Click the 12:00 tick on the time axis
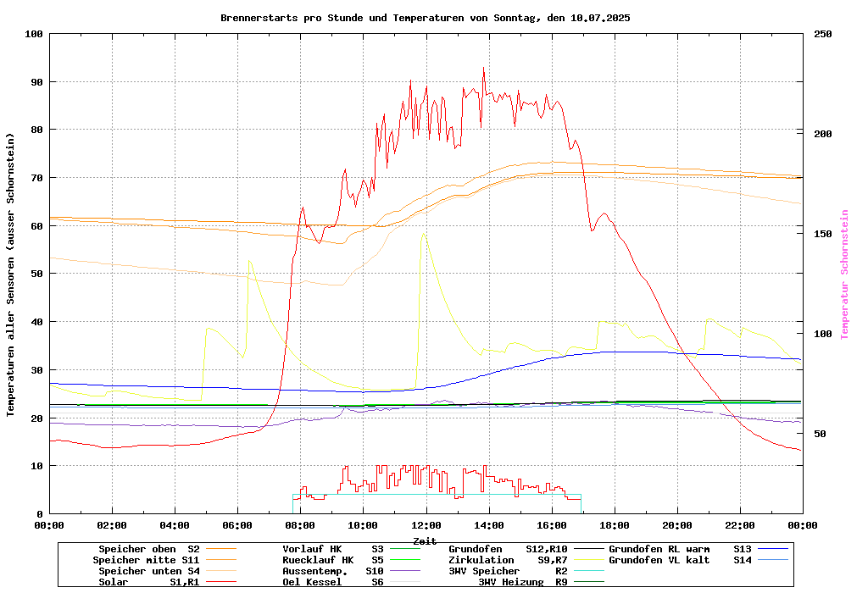 click(426, 525)
